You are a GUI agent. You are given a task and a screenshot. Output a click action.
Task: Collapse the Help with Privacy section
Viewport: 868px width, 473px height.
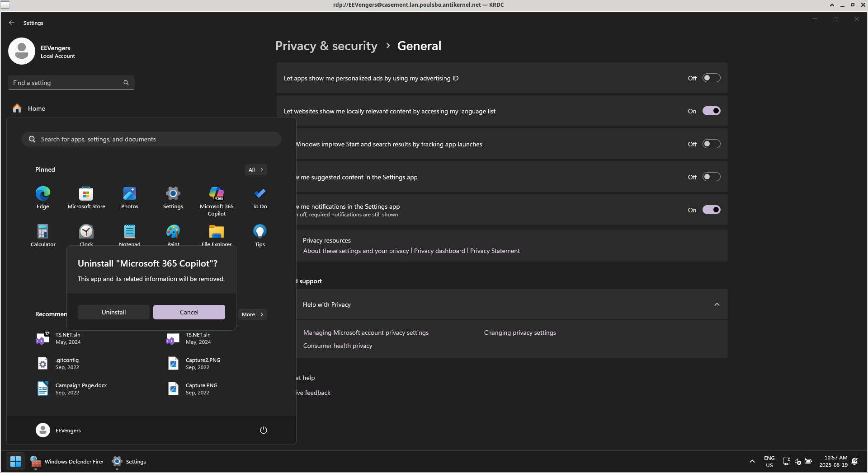coord(717,304)
